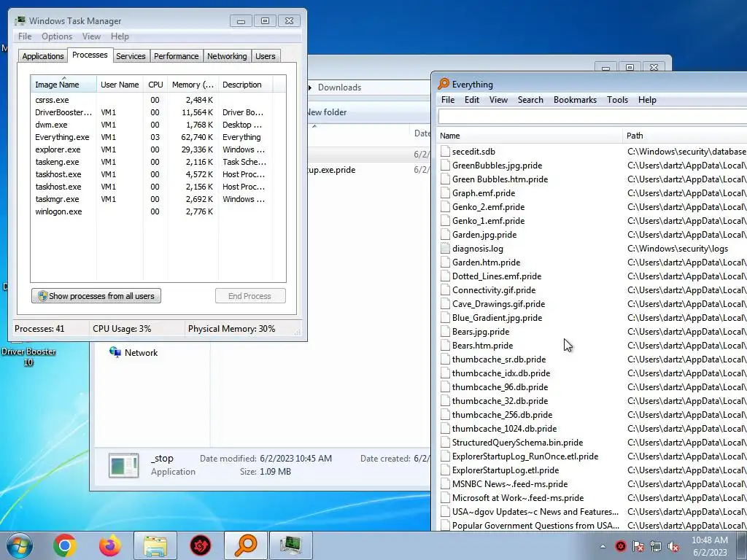Select the explorer.exe process row
747x560 pixels.
pyautogui.click(x=158, y=149)
